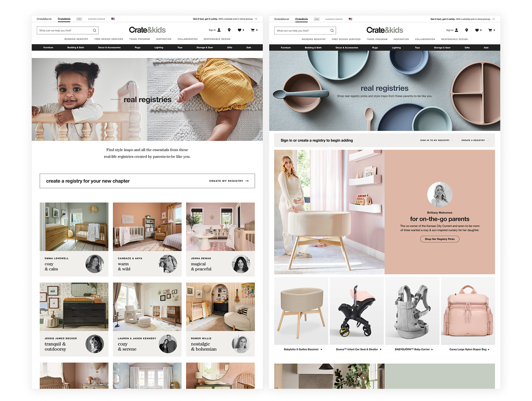This screenshot has height=401, width=532.
Task: Open favorites heart icon in the left page
Action: coord(240,30)
